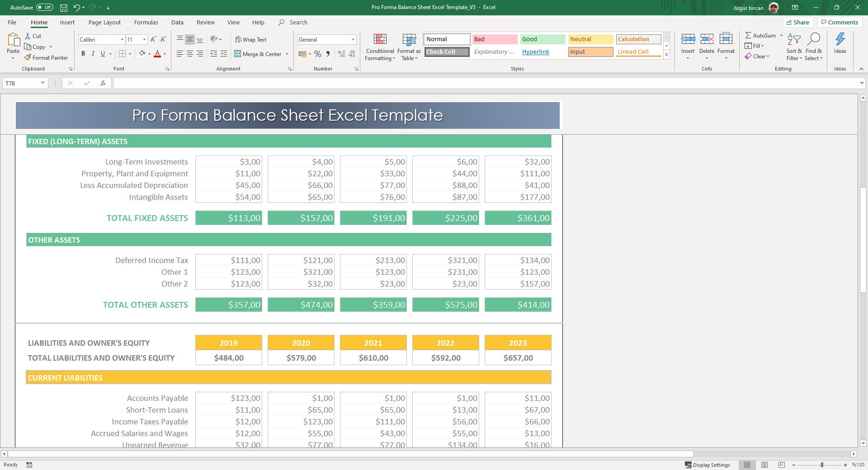Toggle italic formatting on

(x=93, y=53)
